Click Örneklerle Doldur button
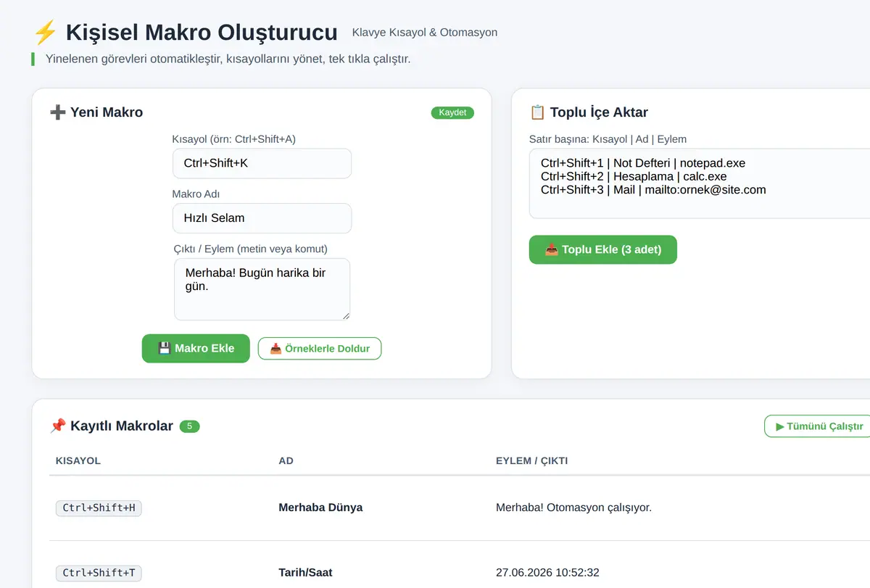This screenshot has width=870, height=588. 320,349
